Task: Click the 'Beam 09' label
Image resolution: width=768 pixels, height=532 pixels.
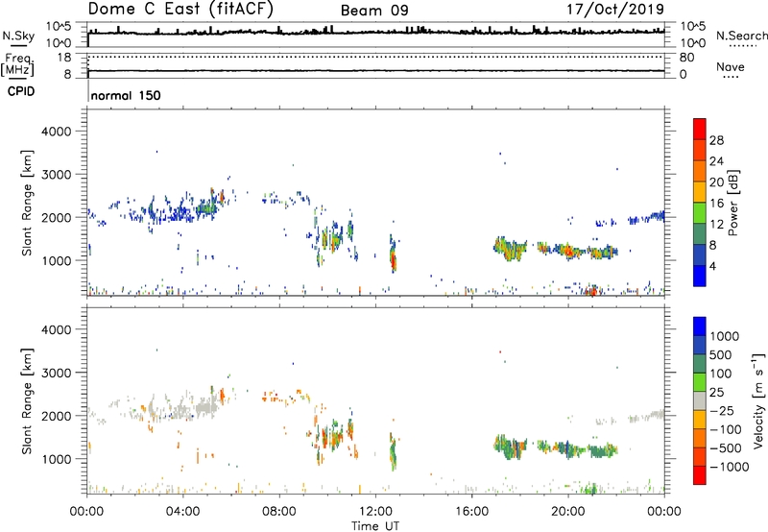Action: [374, 11]
